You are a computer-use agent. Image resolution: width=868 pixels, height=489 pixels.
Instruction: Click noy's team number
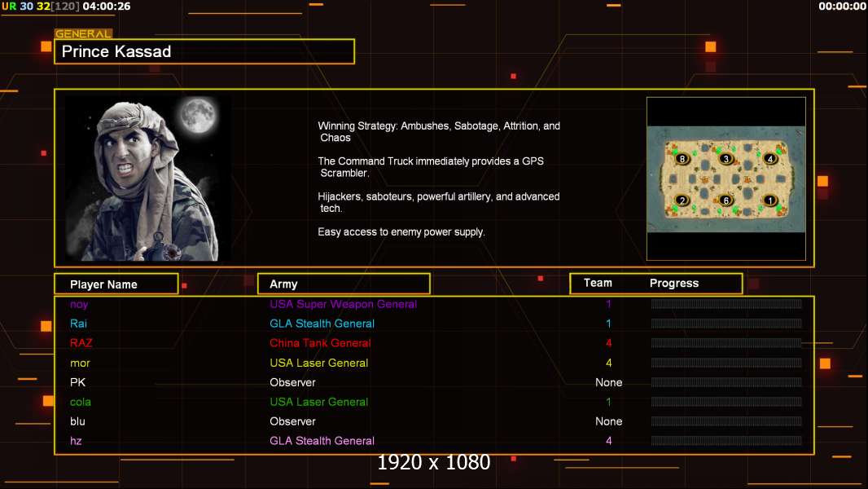[608, 304]
